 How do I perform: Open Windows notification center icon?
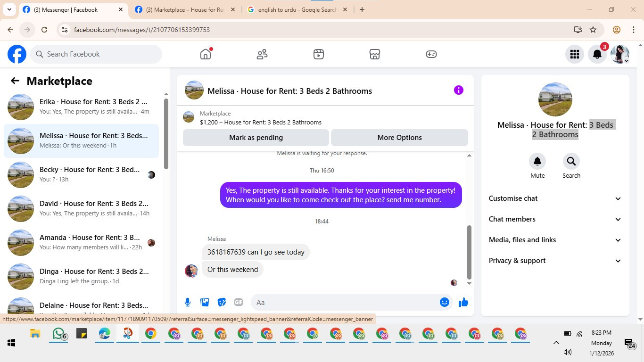(x=630, y=344)
